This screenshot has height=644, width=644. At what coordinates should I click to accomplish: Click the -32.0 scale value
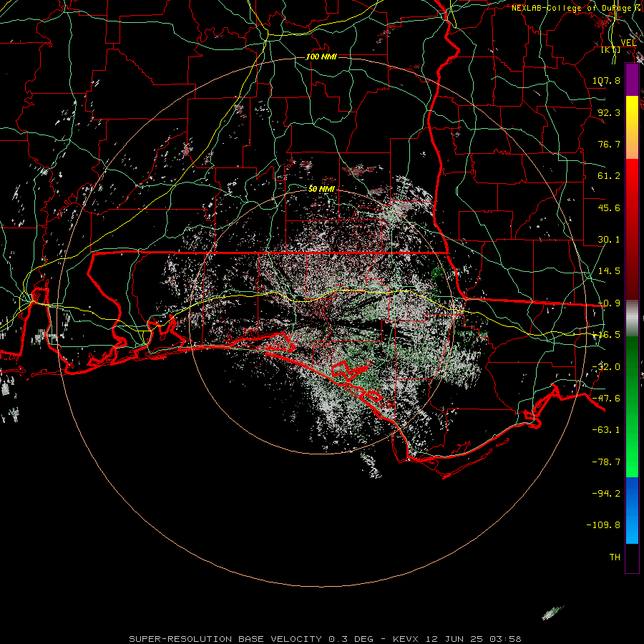click(x=606, y=367)
